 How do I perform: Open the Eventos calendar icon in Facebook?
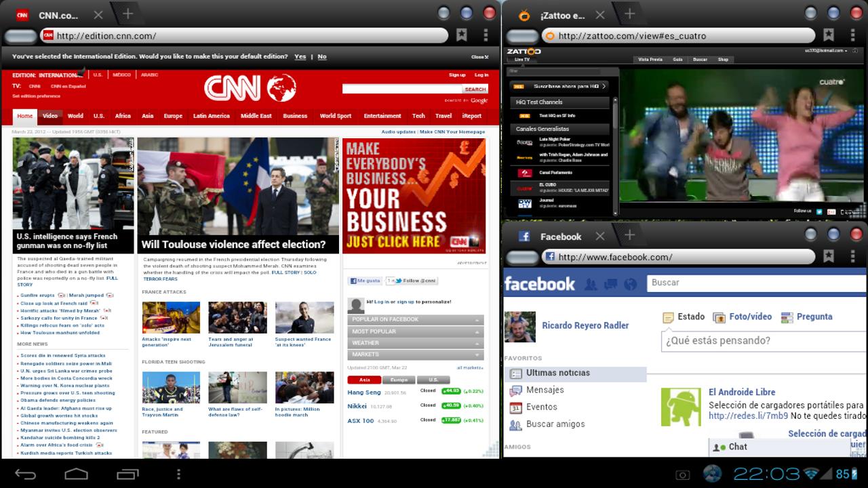click(516, 407)
